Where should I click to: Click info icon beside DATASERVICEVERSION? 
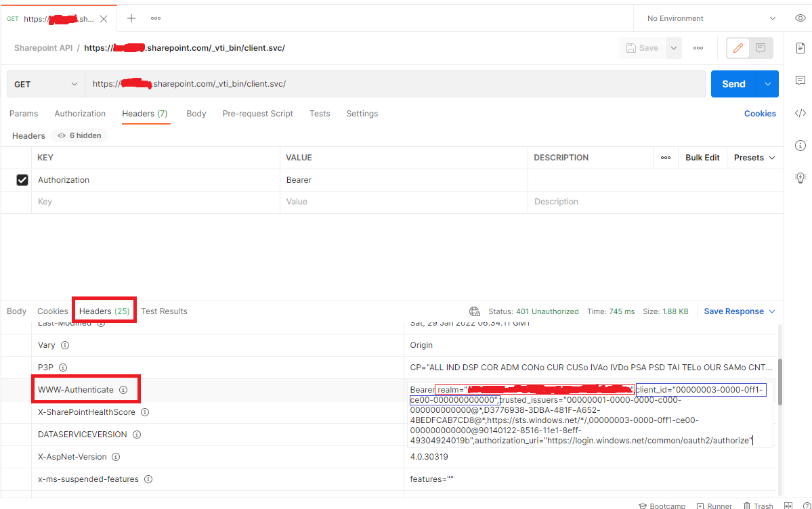[x=137, y=435]
